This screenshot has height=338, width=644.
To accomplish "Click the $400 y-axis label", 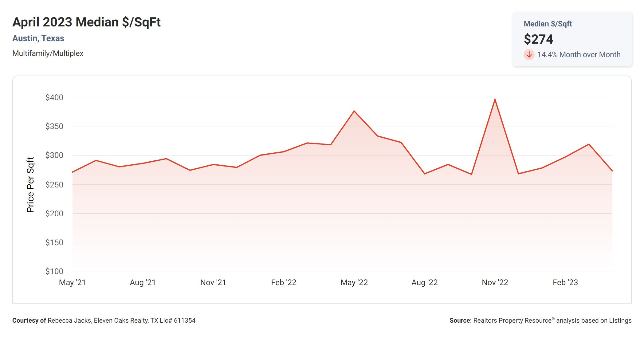I will (54, 98).
